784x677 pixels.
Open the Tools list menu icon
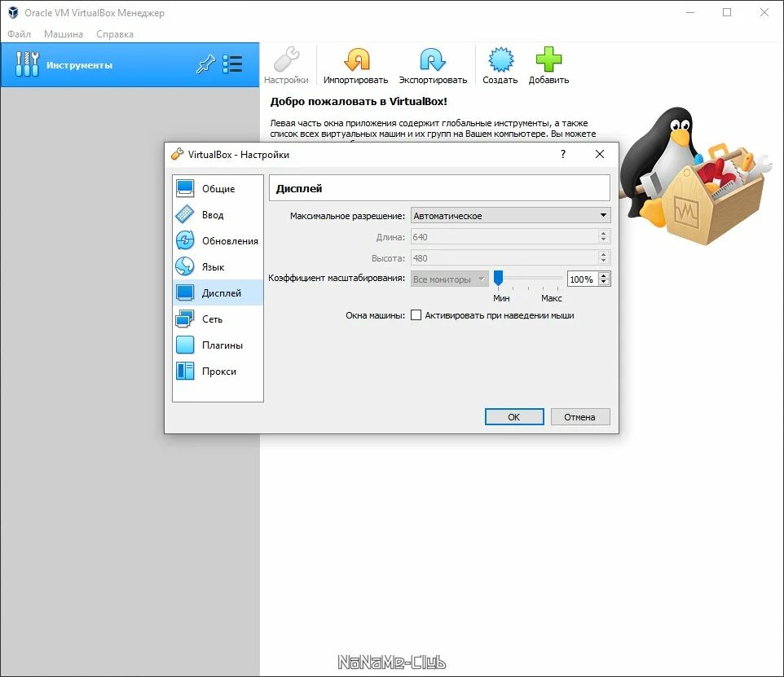(x=232, y=64)
